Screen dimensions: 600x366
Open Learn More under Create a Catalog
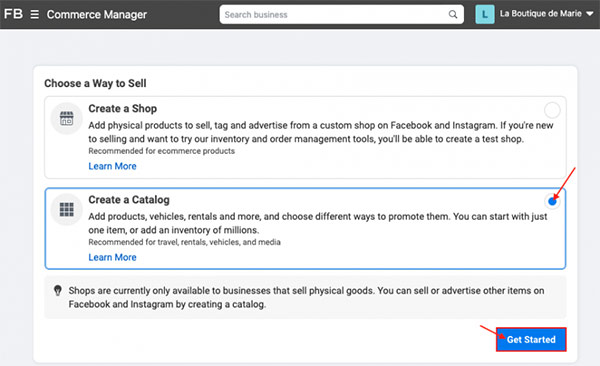pos(112,257)
